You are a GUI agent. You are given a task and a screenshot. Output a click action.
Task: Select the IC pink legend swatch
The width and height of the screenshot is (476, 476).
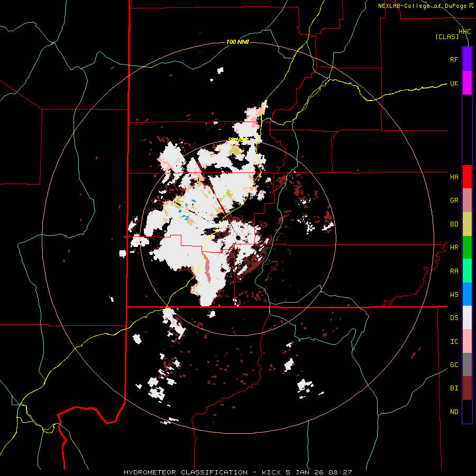(467, 341)
